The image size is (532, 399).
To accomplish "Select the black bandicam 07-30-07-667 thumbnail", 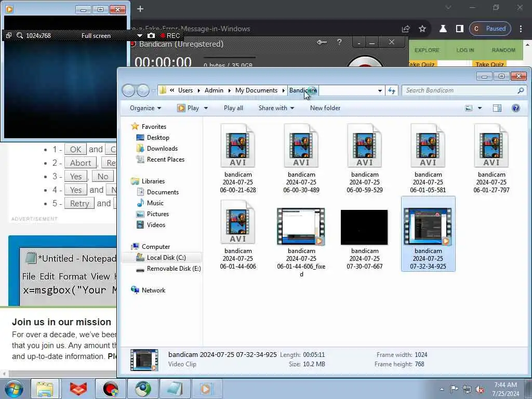I will pyautogui.click(x=364, y=227).
